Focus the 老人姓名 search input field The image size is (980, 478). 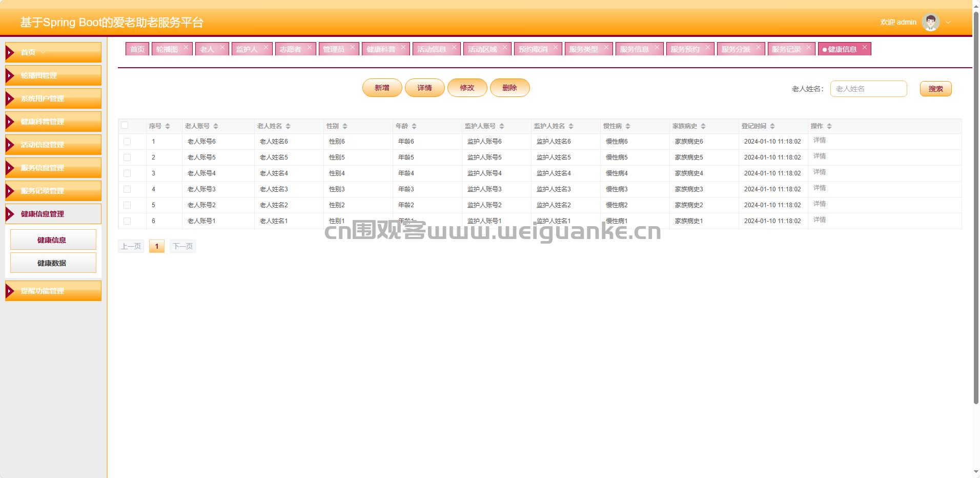pyautogui.click(x=868, y=89)
